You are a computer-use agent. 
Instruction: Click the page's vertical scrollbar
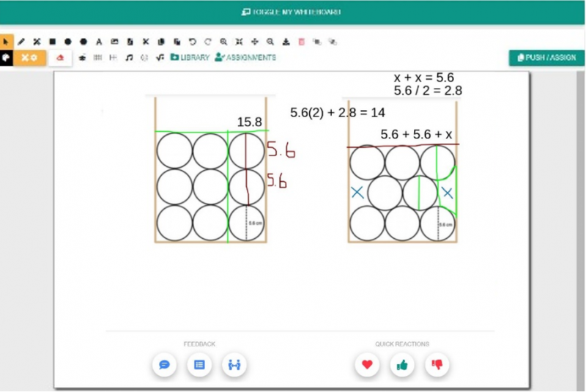[580, 230]
